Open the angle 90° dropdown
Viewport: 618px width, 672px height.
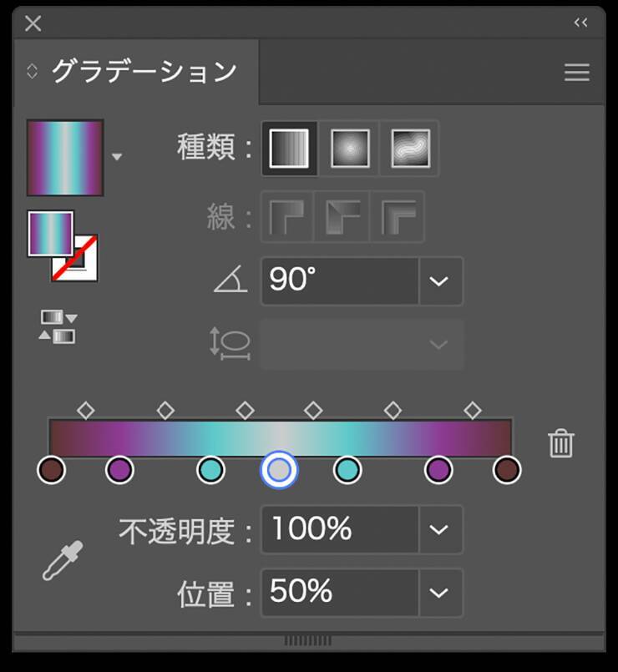(439, 280)
